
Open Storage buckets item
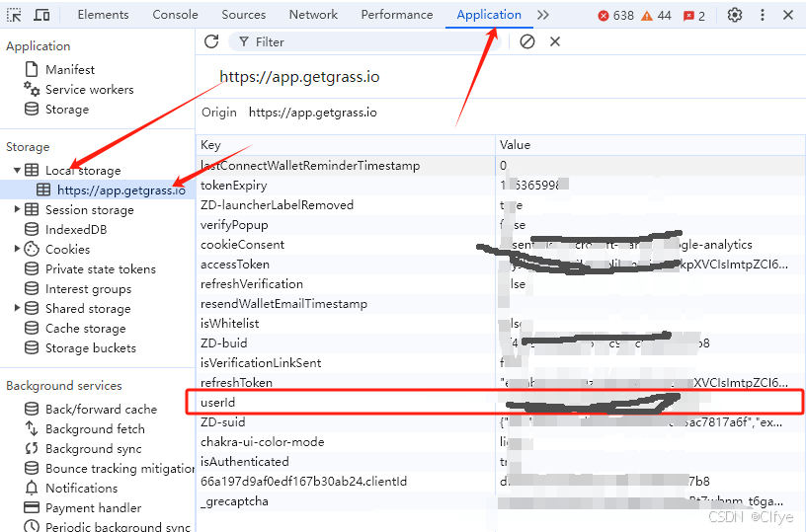91,348
